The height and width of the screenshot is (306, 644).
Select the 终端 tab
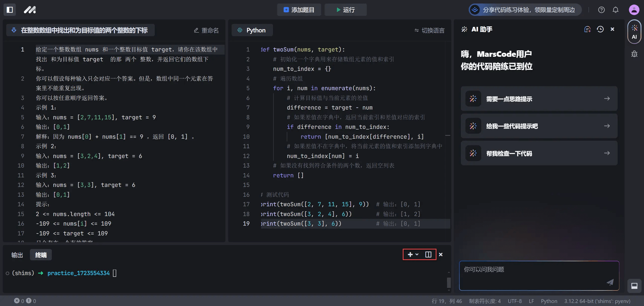tap(41, 255)
